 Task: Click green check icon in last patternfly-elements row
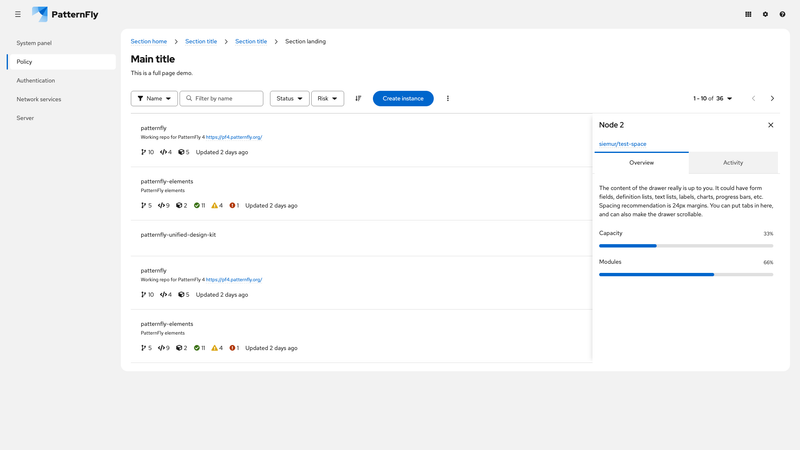[196, 348]
